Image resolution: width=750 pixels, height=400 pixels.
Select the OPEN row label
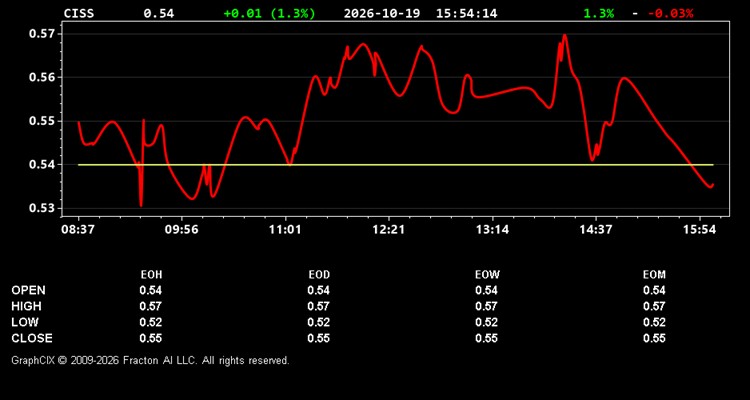29,290
